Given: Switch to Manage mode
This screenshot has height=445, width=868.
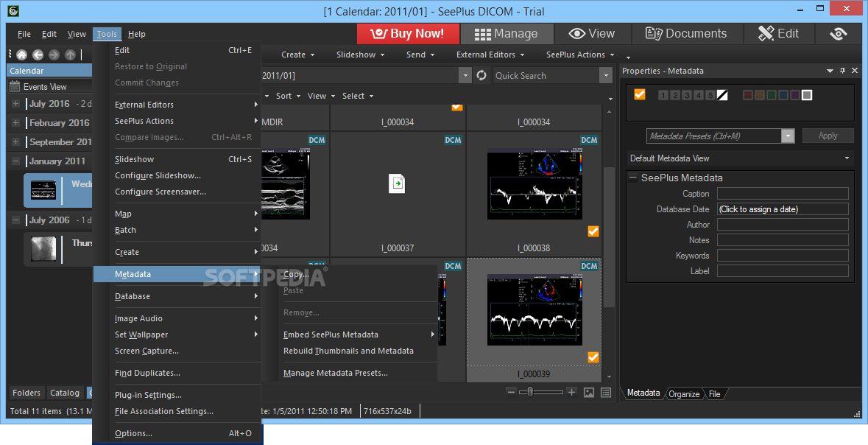Looking at the screenshot, I should (x=507, y=34).
